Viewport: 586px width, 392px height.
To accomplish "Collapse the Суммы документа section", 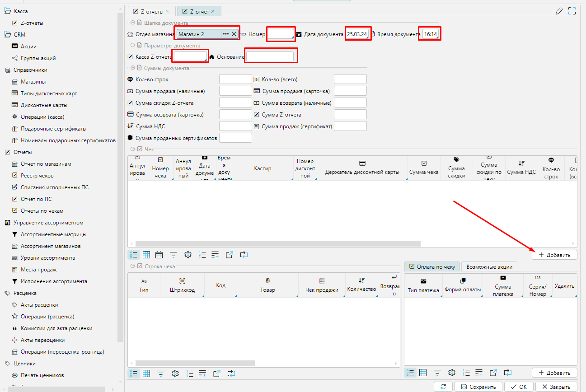I will [x=132, y=68].
